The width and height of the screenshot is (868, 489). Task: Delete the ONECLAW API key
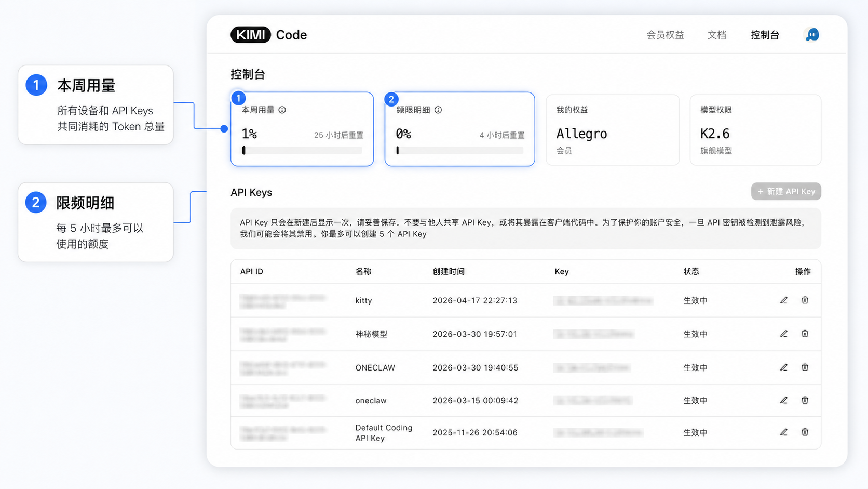coord(805,367)
